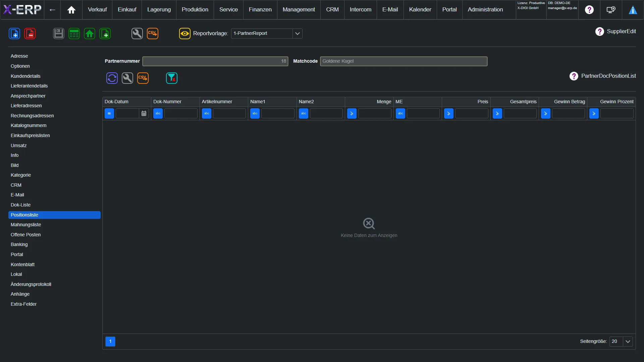Screen dimensions: 644x362
Task: Expand the Seitengröße dropdown
Action: coord(628,341)
